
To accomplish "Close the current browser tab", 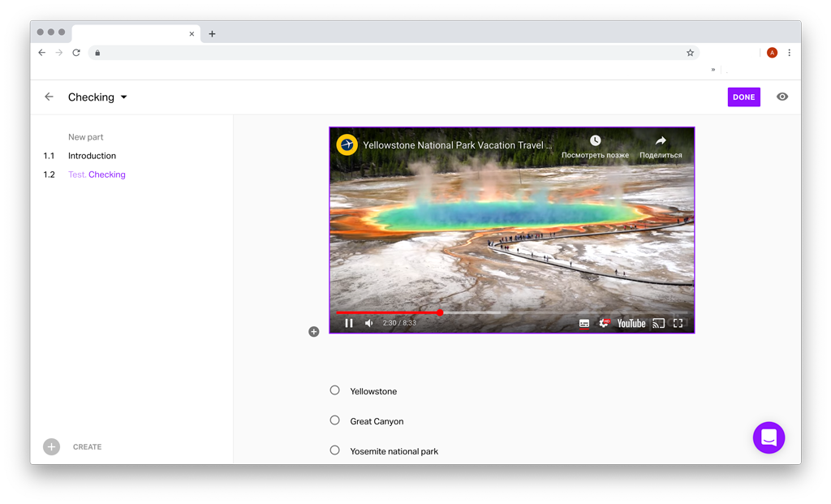I will coord(192,34).
